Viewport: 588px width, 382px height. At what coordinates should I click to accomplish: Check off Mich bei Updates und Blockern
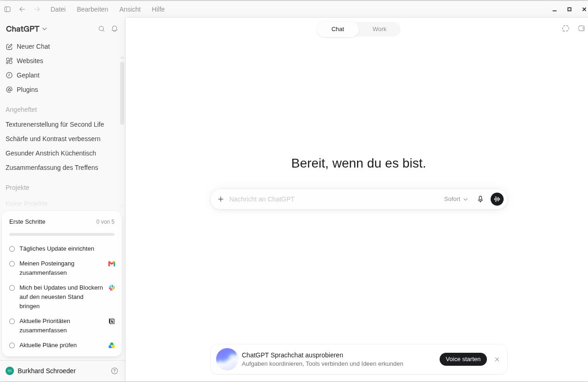click(12, 288)
